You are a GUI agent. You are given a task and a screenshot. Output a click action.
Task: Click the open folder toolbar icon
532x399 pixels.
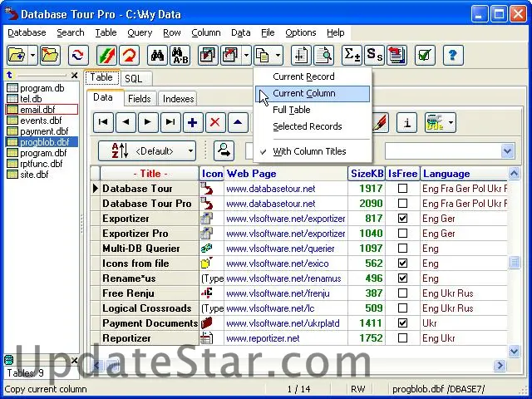[50, 55]
